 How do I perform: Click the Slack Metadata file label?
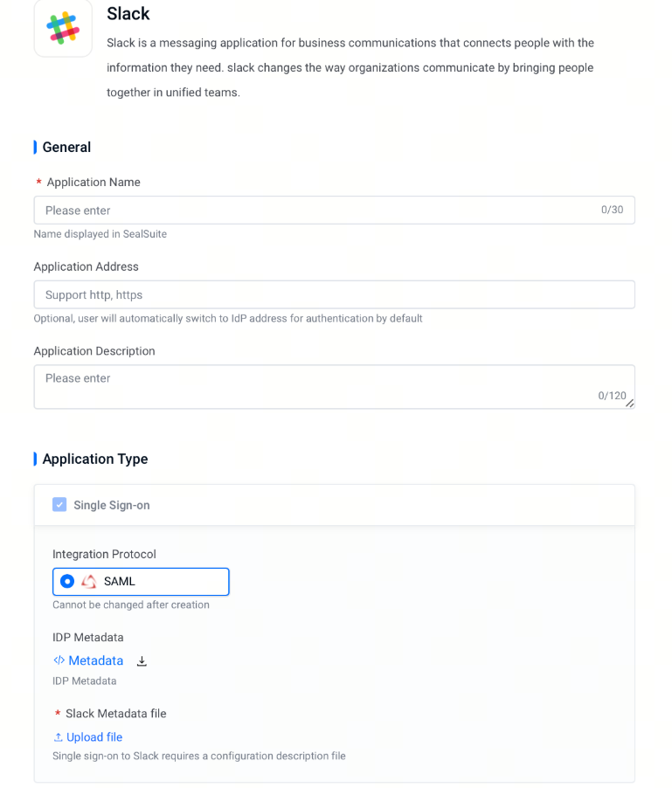pos(115,714)
